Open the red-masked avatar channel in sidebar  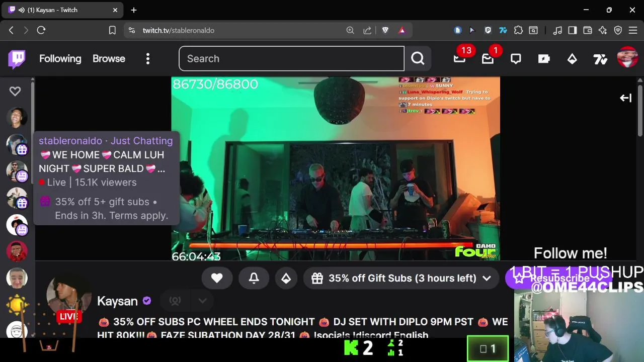pyautogui.click(x=17, y=251)
